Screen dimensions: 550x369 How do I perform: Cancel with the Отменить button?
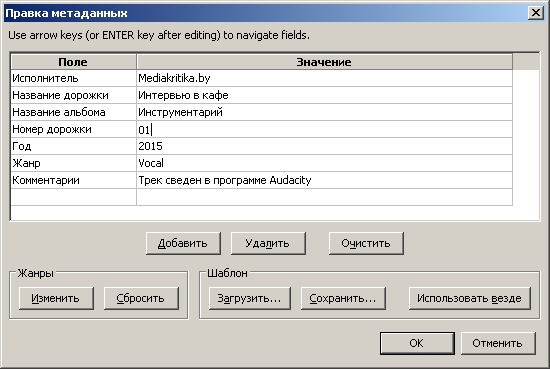point(498,343)
